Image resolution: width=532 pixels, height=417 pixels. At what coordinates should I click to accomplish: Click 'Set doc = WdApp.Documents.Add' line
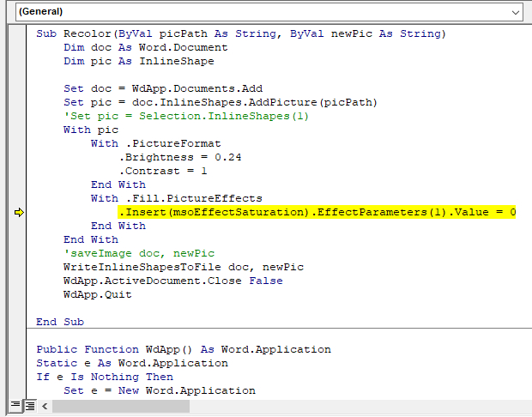coord(163,88)
